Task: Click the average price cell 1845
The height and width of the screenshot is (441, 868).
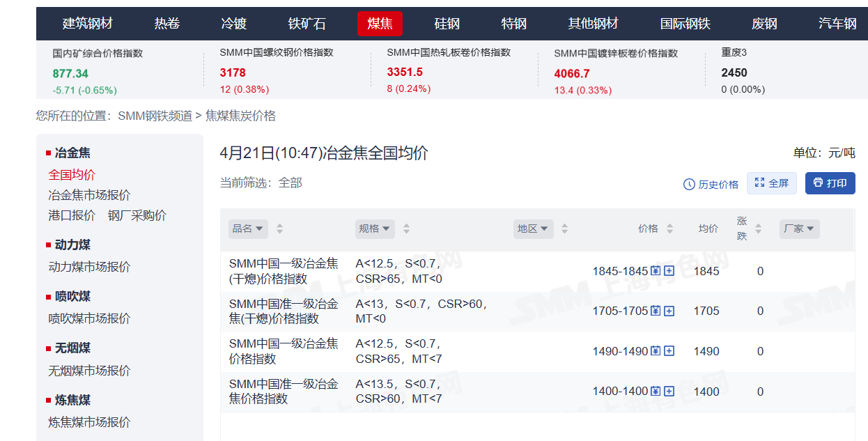Action: coord(706,271)
